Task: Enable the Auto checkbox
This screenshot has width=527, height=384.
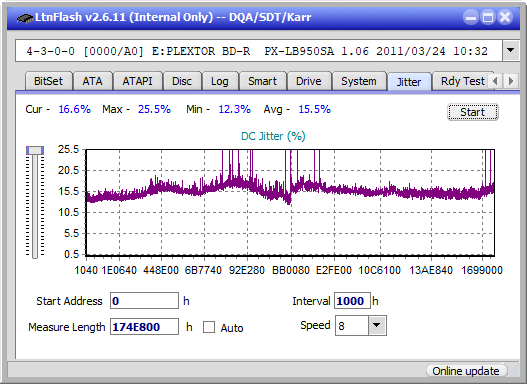Action: click(209, 327)
